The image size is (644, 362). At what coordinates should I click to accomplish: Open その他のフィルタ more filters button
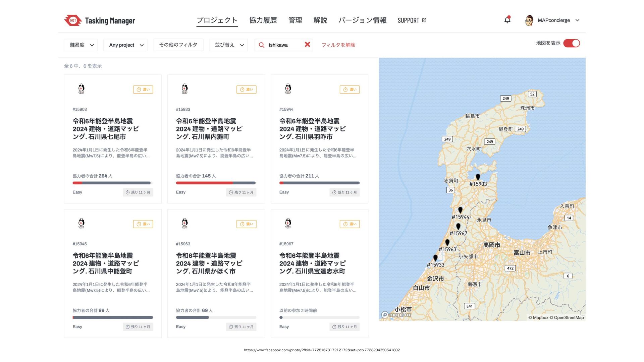coord(178,45)
